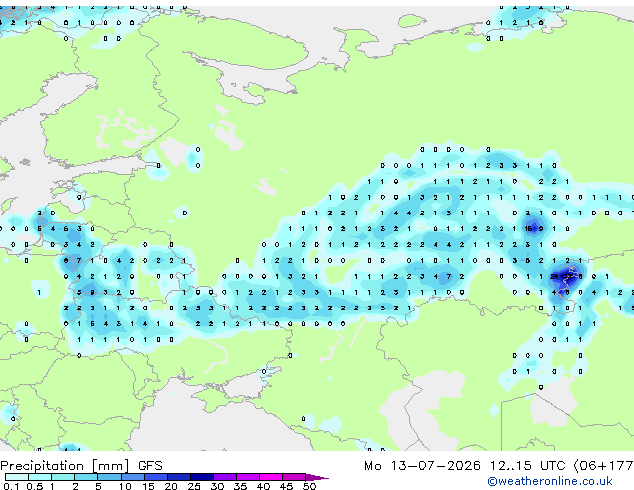The image size is (634, 490).
Task: Click the 'Mo 13-07-2026' date text
Action: (x=422, y=466)
